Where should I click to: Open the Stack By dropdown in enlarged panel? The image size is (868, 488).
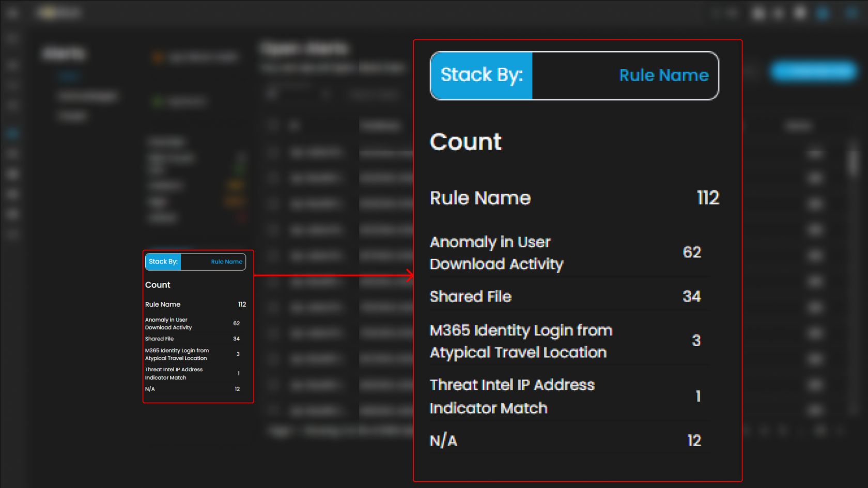pos(574,75)
